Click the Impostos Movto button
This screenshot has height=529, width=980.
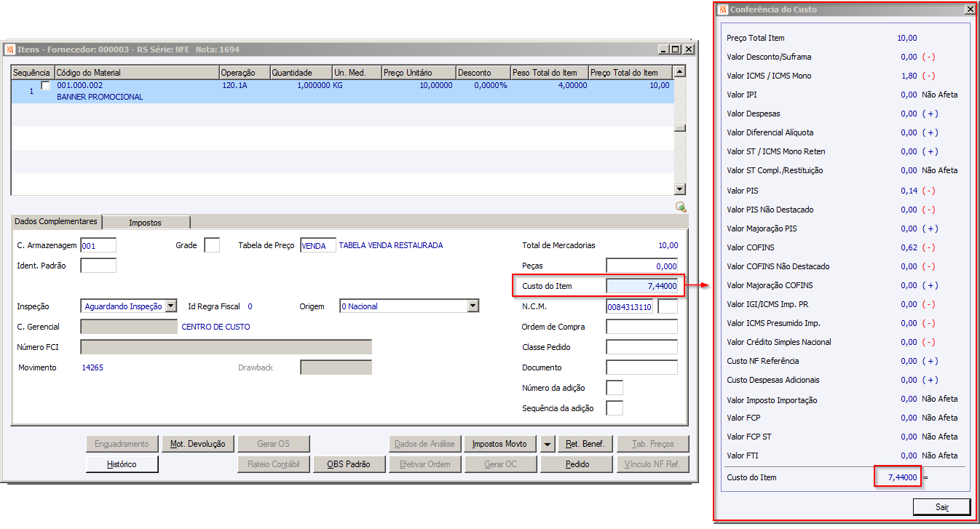pos(500,444)
